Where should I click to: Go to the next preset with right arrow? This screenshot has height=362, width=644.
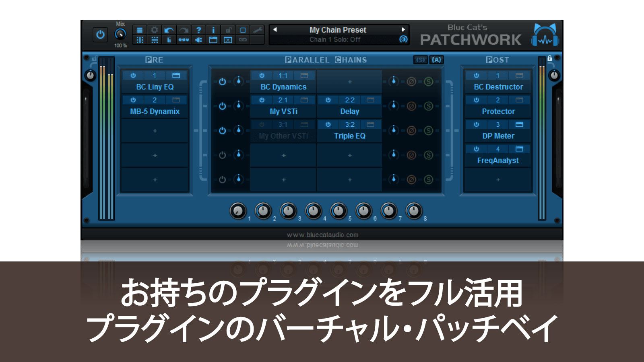[403, 30]
